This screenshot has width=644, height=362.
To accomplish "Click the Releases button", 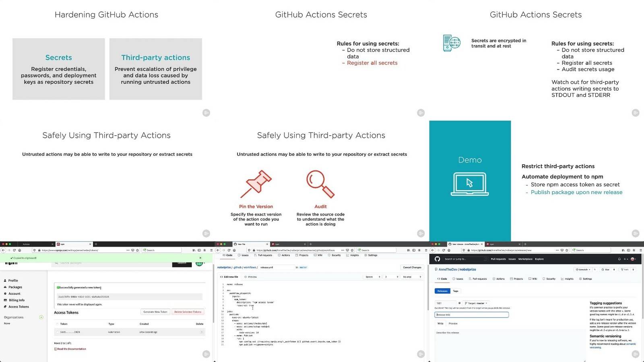I will 442,291.
